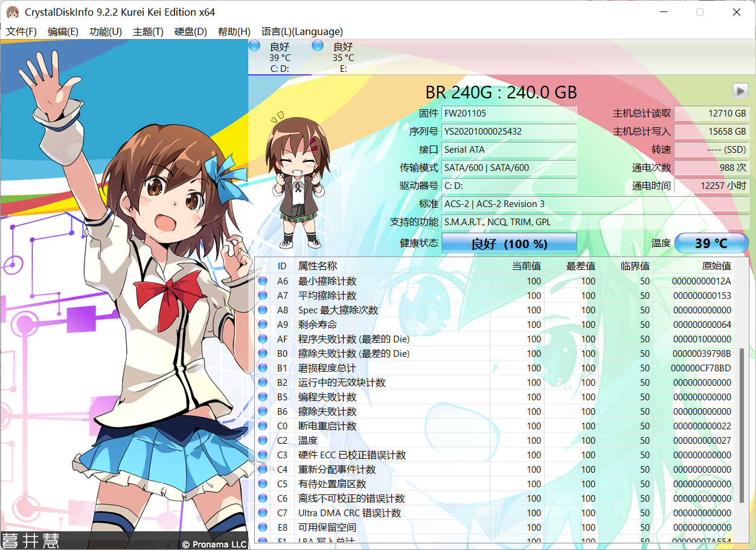Click the power on hours 12257 小时
The height and width of the screenshot is (550, 756).
point(711,185)
